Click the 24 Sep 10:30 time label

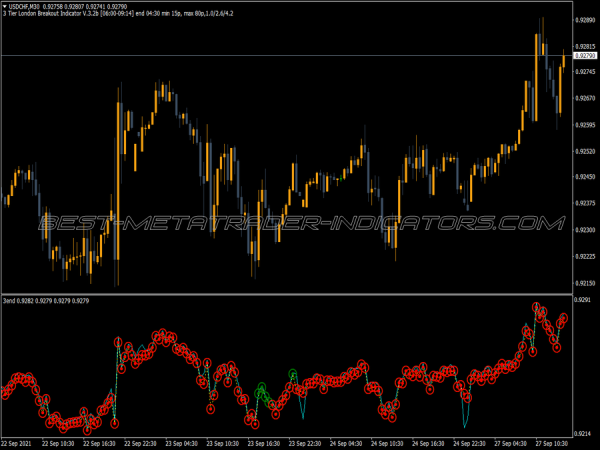pos(387,444)
